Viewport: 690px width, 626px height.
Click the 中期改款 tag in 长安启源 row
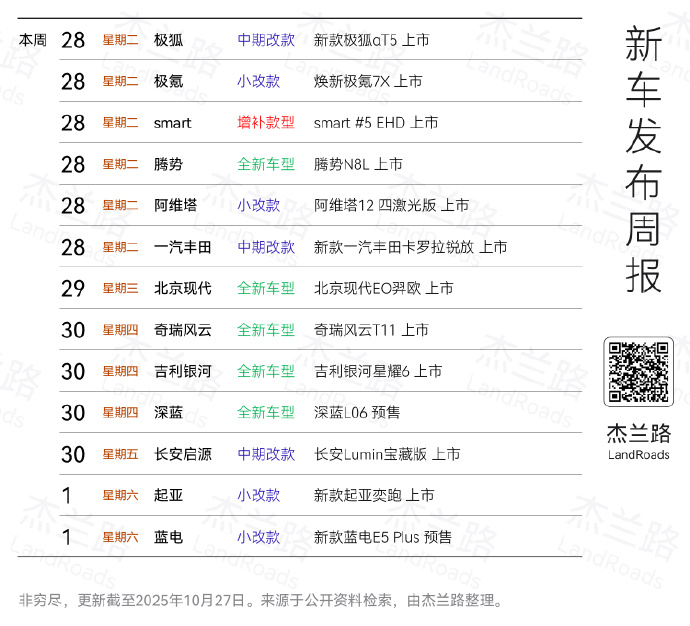coord(266,454)
